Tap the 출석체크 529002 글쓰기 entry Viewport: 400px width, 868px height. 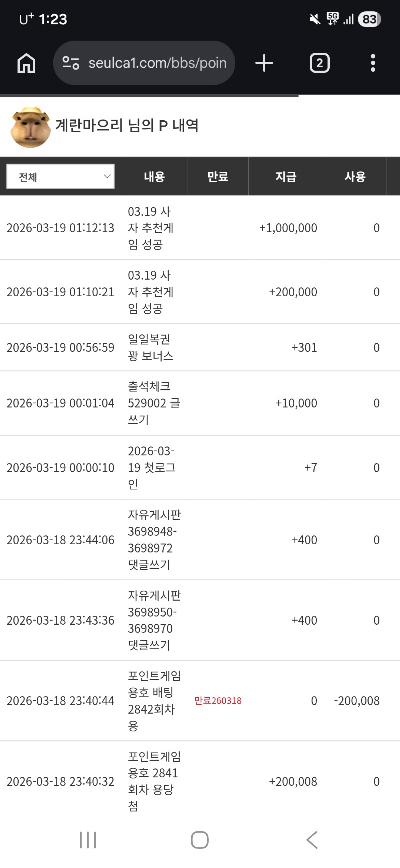point(153,403)
